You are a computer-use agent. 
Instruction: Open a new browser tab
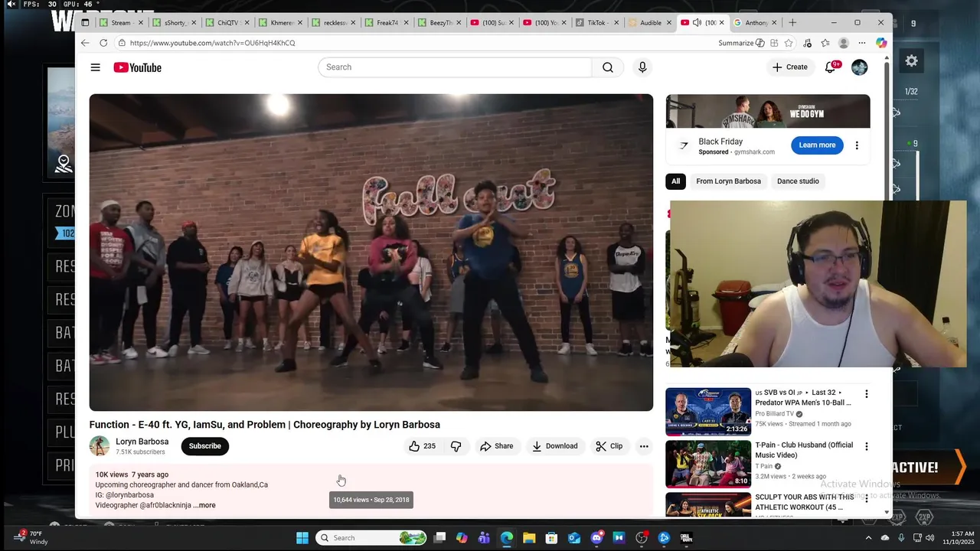click(x=792, y=23)
